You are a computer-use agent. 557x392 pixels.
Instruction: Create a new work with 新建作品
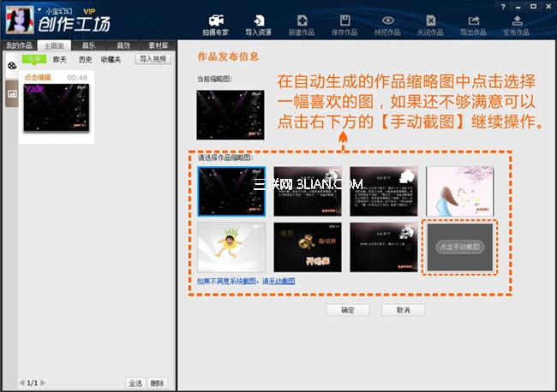(x=302, y=25)
